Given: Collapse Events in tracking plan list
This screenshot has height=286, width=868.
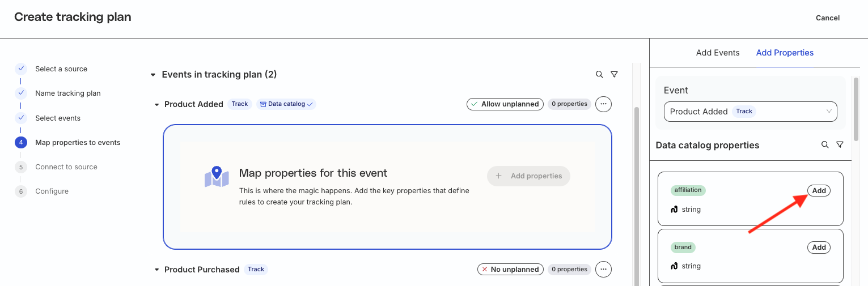Looking at the screenshot, I should coord(153,75).
